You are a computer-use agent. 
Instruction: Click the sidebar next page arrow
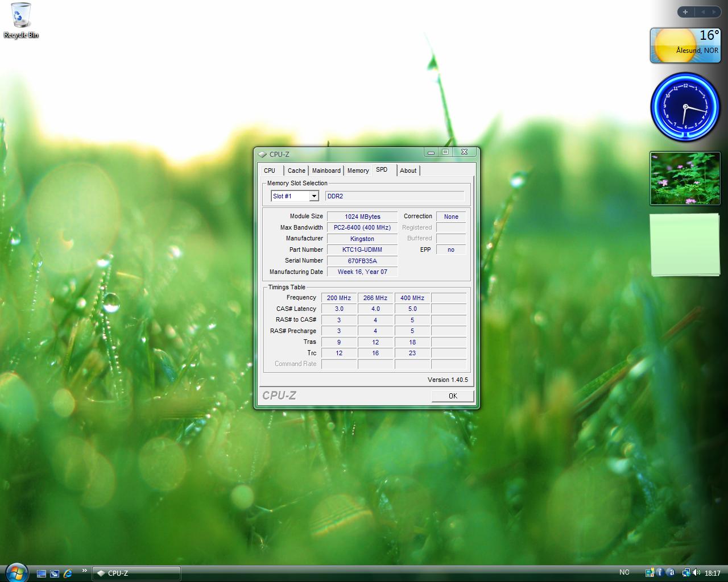[714, 12]
